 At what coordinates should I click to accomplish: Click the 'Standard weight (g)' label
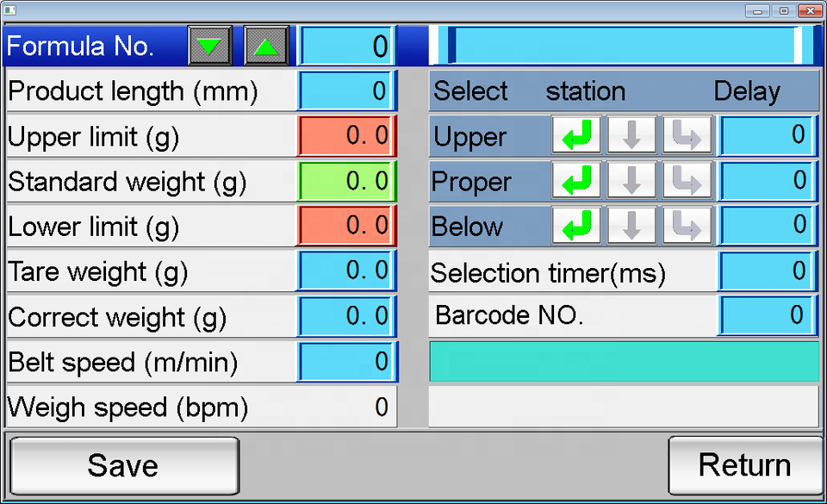[x=127, y=183]
